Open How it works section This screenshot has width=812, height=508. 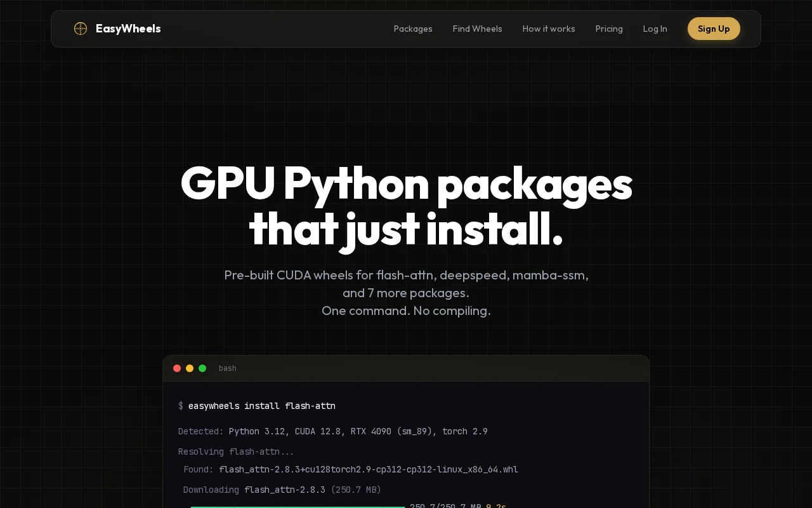(x=549, y=29)
